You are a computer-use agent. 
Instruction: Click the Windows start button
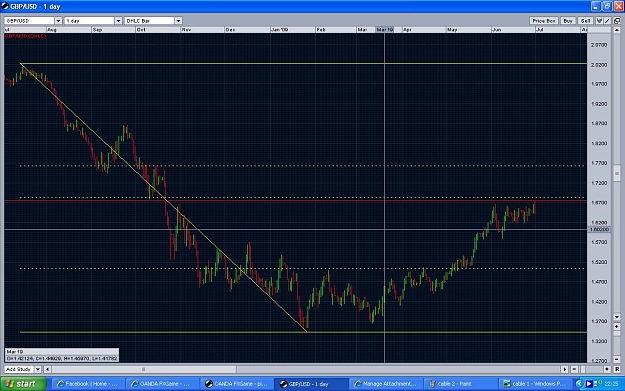[x=23, y=384]
